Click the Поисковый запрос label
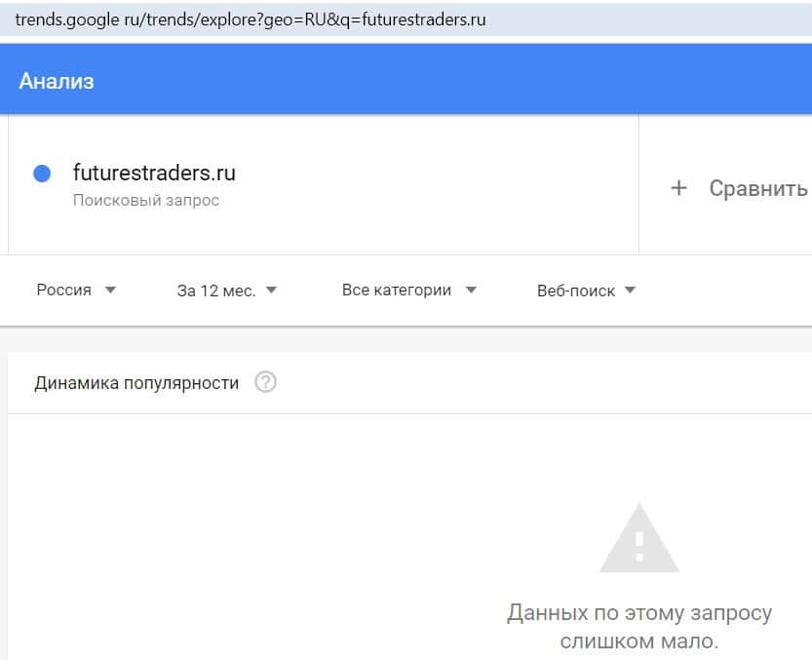This screenshot has width=812, height=660. [146, 201]
